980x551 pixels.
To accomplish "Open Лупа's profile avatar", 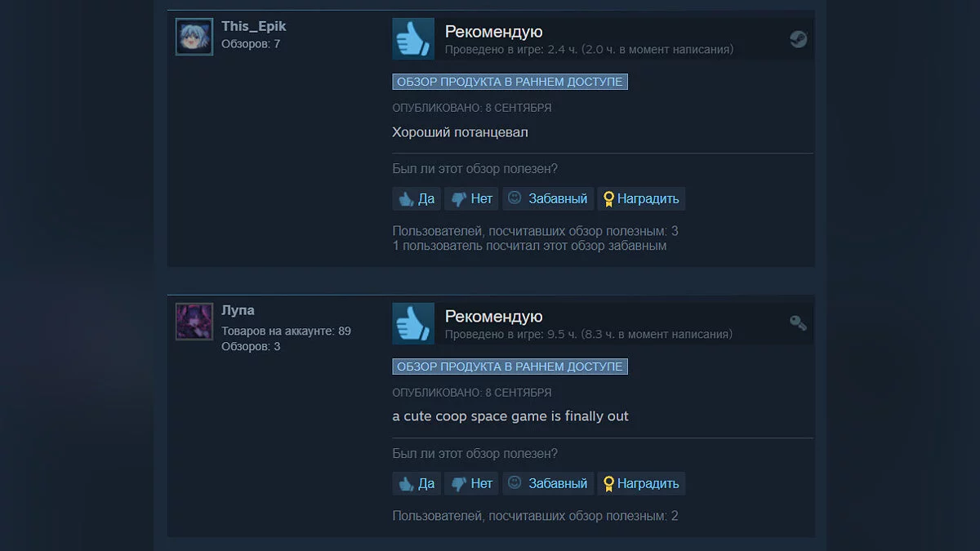I will click(194, 322).
